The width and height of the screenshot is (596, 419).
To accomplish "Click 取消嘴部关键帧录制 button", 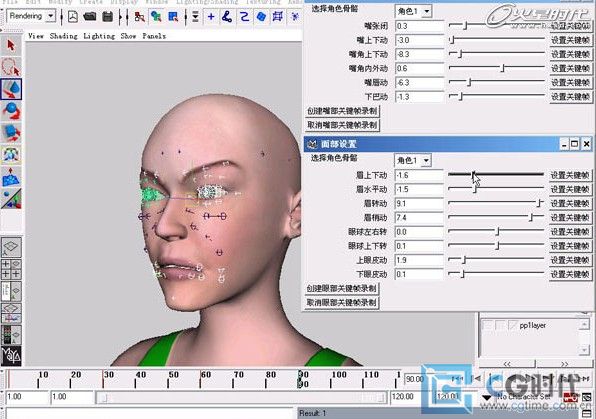I will click(x=342, y=125).
